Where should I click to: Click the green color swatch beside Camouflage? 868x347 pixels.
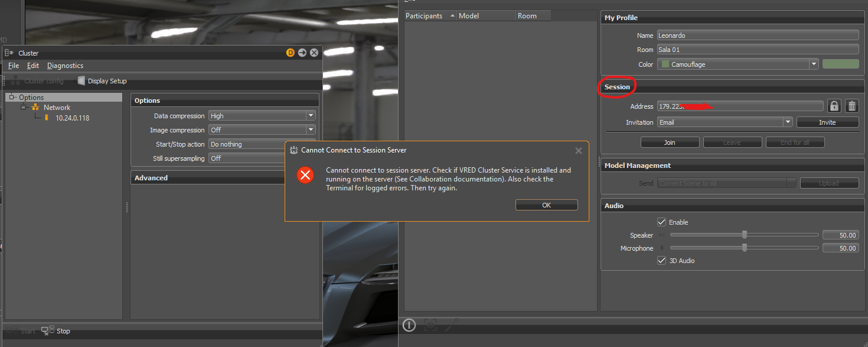[x=840, y=64]
